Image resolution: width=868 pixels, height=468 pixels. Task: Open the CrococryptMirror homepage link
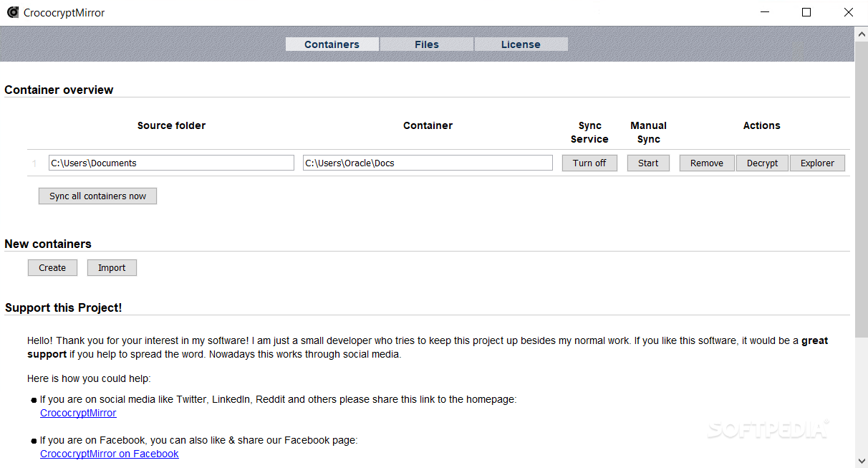point(78,413)
